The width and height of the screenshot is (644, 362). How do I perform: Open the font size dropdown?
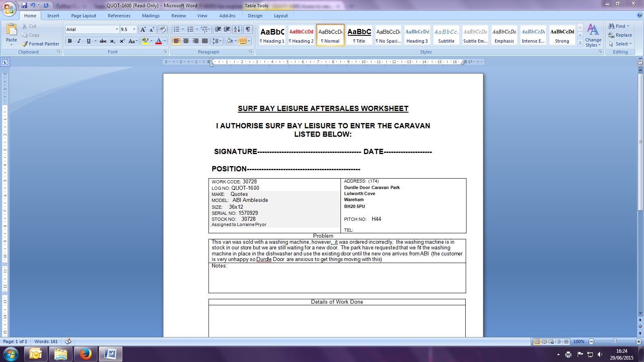coord(134,29)
